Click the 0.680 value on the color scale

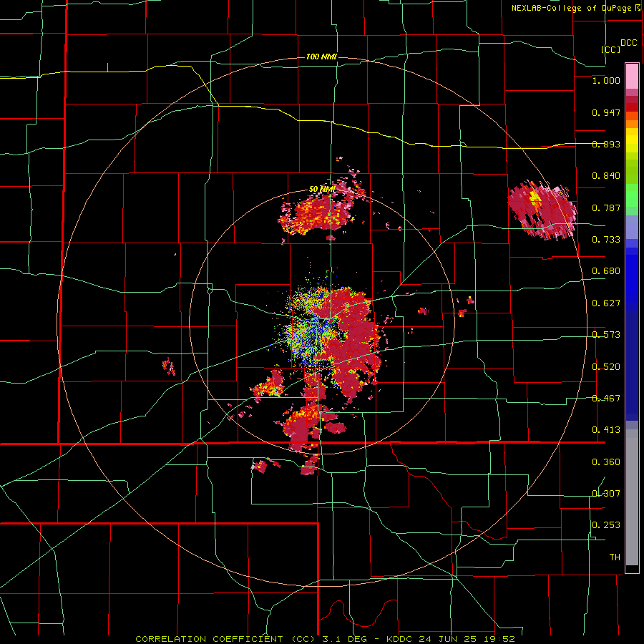coord(606,271)
